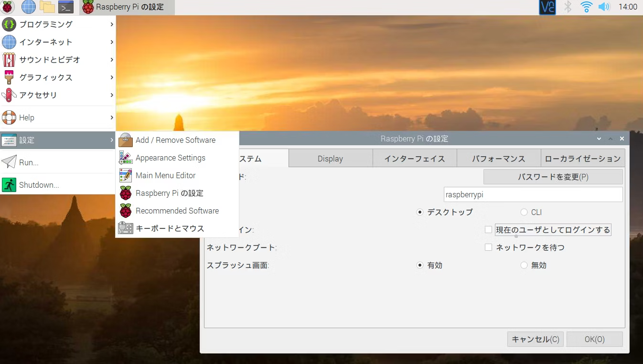Open the Wi-Fi network tray icon
This screenshot has width=643, height=364.
(x=586, y=7)
